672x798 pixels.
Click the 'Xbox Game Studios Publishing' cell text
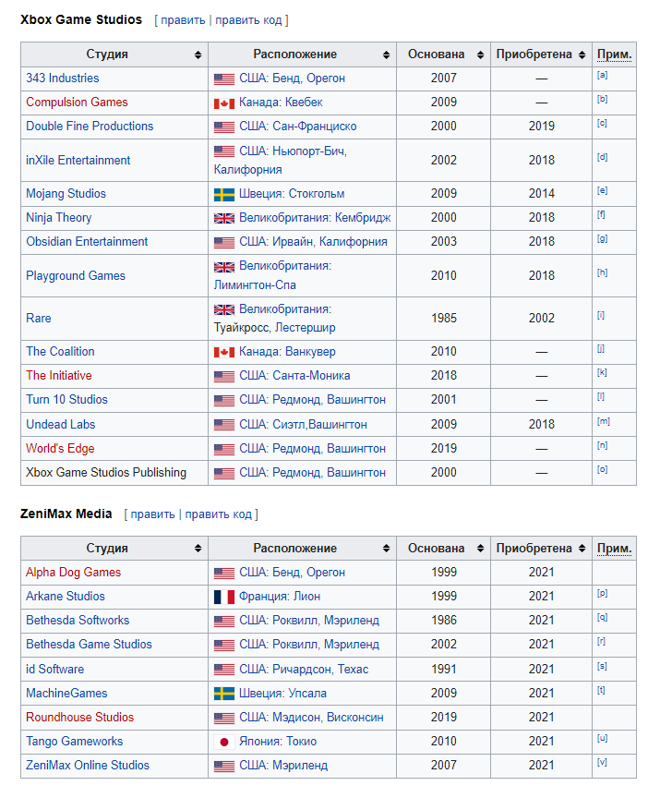pyautogui.click(x=106, y=473)
